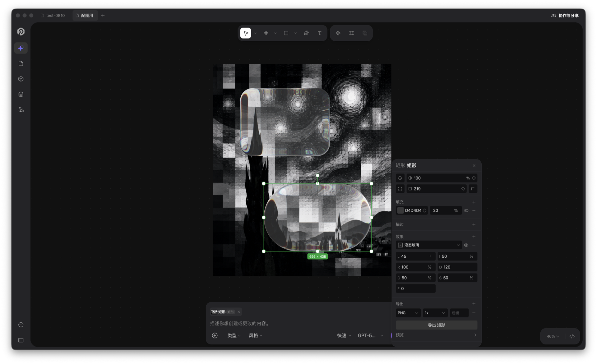
Task: Click the chat bubble icon at sidebar bottom
Action: point(21,325)
